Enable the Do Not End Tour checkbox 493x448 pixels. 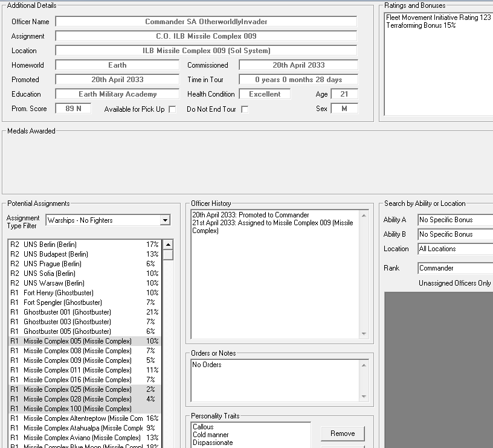(x=245, y=109)
